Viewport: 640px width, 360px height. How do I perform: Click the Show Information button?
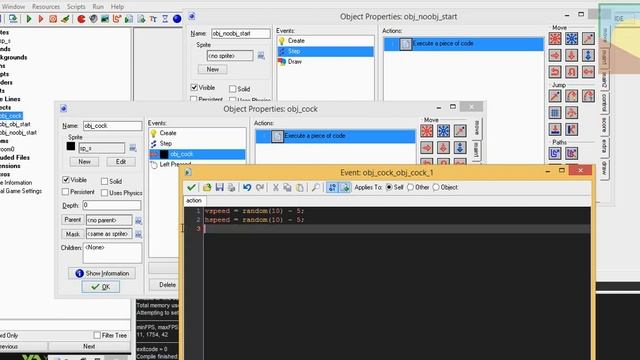tap(102, 273)
